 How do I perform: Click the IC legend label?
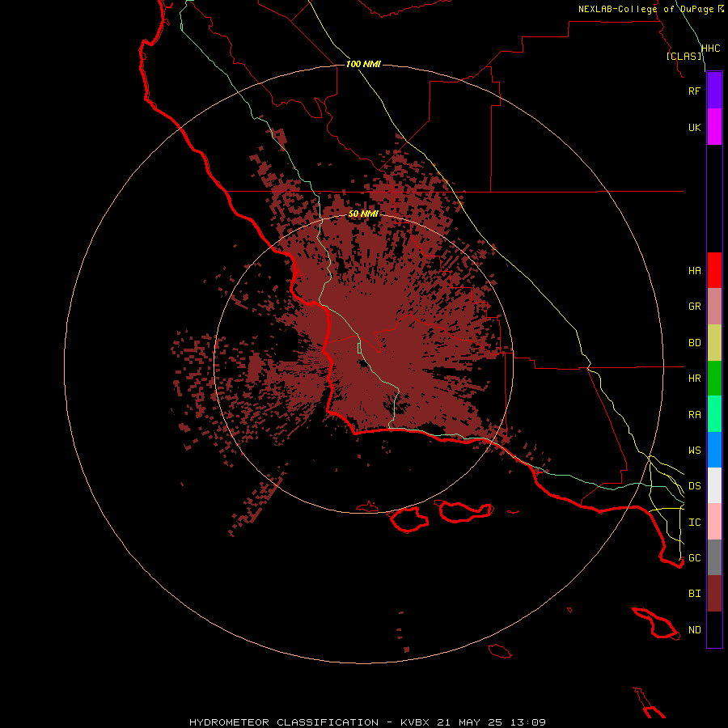tap(695, 523)
